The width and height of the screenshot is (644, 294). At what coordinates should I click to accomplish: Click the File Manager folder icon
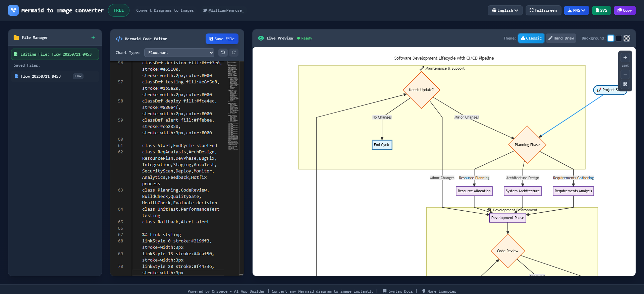coord(16,38)
